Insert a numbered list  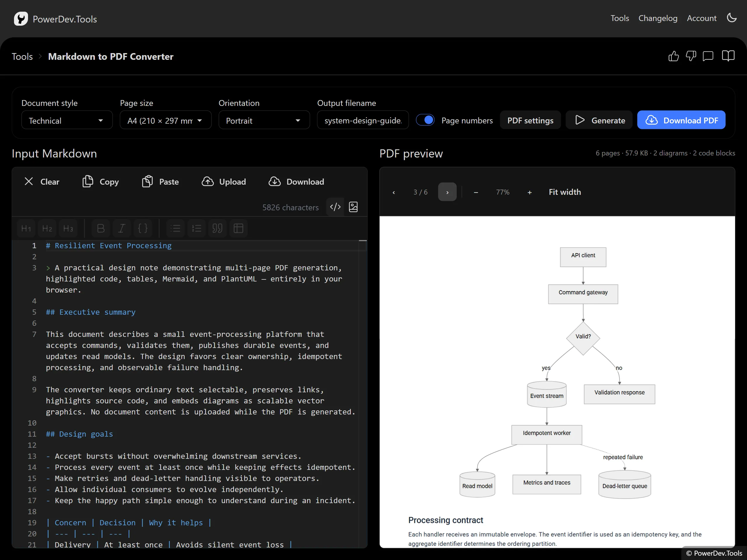(197, 229)
